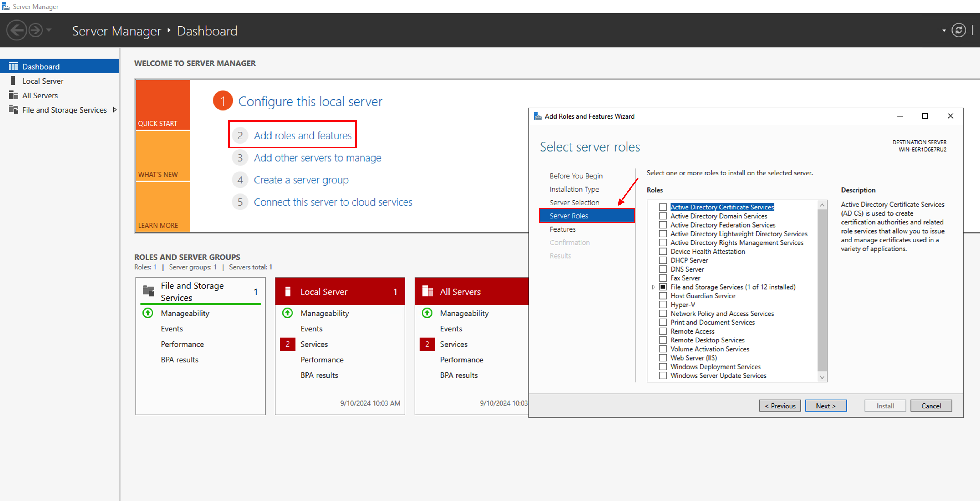Expand the File and Storage Services sidebar arrow

pos(114,109)
